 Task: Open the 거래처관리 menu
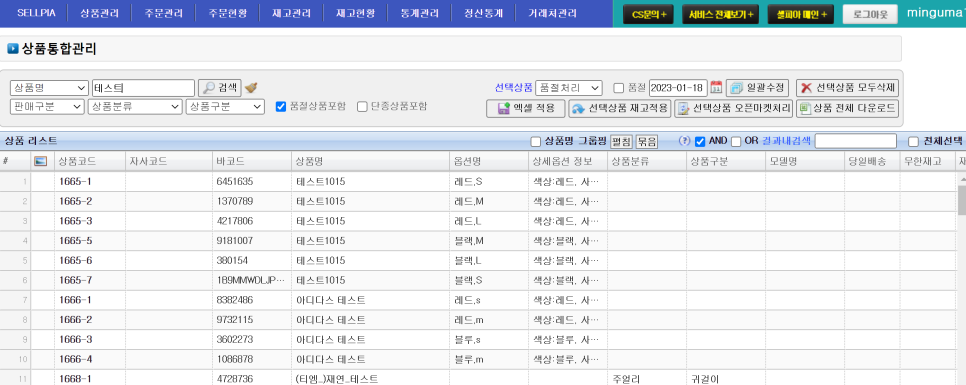pos(553,13)
